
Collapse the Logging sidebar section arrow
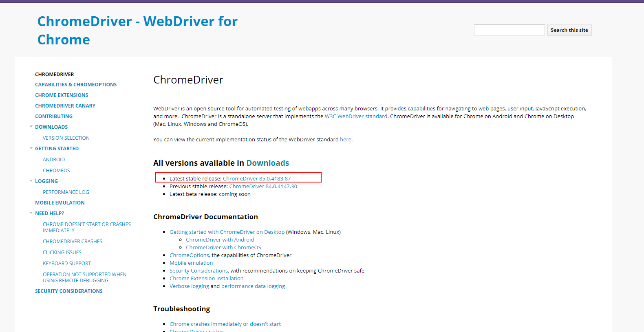tap(31, 181)
